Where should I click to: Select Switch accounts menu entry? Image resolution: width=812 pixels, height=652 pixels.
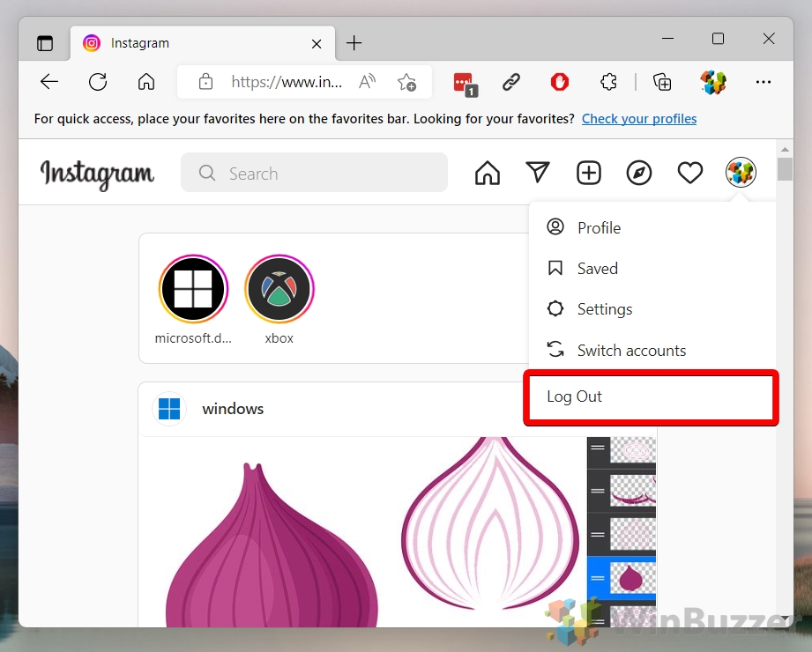click(x=652, y=351)
